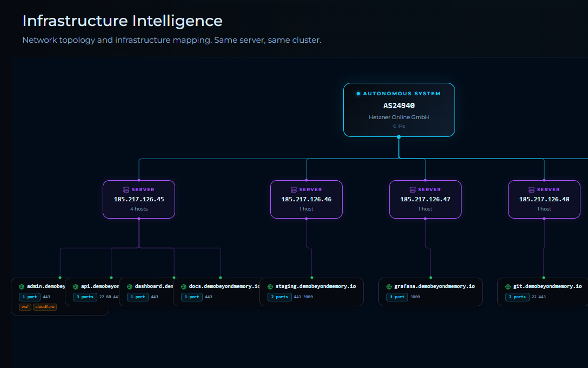Click the cloudflare tag on admin host
The width and height of the screenshot is (588, 368).
45,307
